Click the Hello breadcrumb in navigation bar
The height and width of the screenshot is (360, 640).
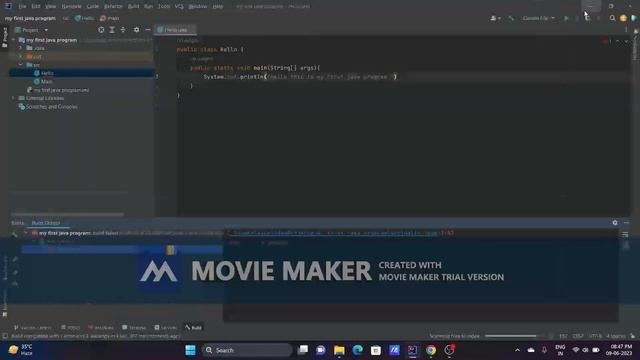[x=85, y=18]
